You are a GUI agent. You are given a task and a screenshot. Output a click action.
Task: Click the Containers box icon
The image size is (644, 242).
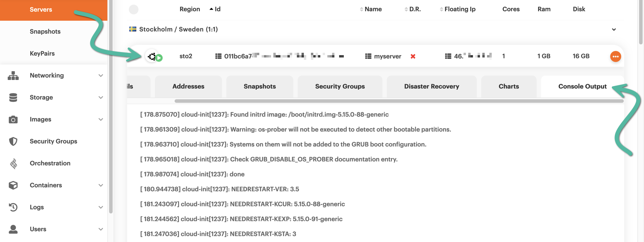click(13, 185)
